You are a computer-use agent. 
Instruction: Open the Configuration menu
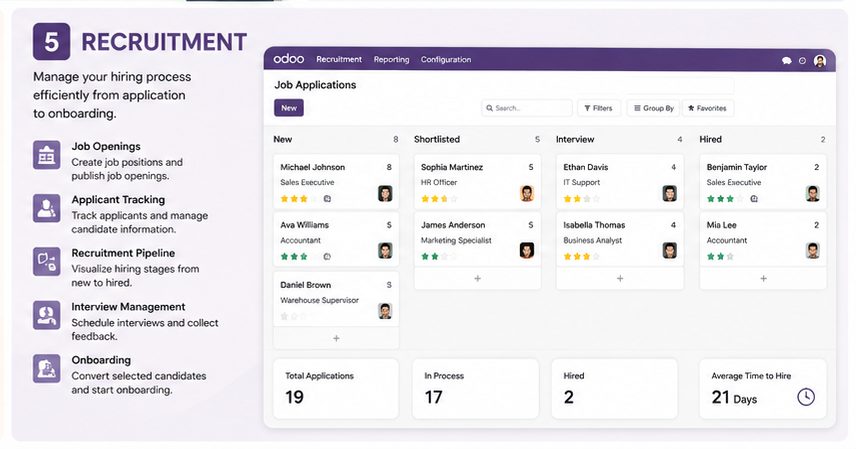click(x=445, y=60)
